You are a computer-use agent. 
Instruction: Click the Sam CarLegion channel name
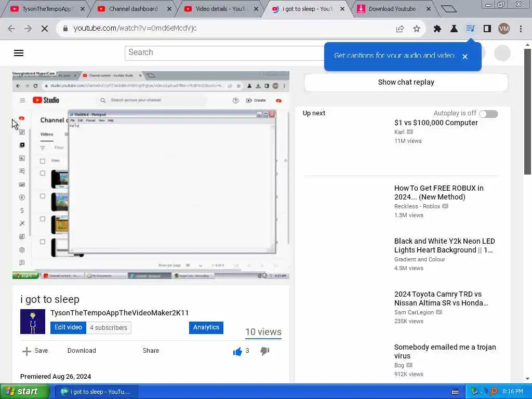click(x=414, y=312)
